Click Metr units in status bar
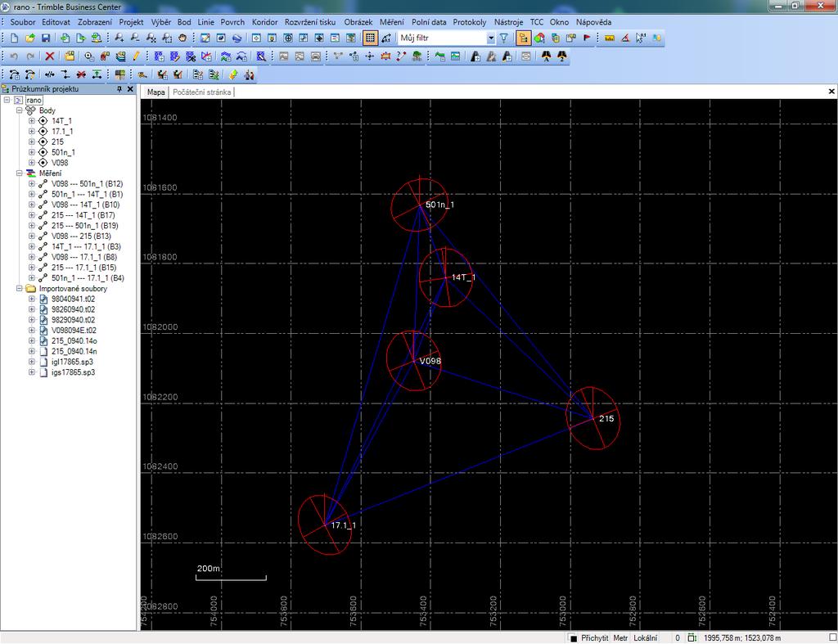This screenshot has width=838, height=644. (620, 638)
